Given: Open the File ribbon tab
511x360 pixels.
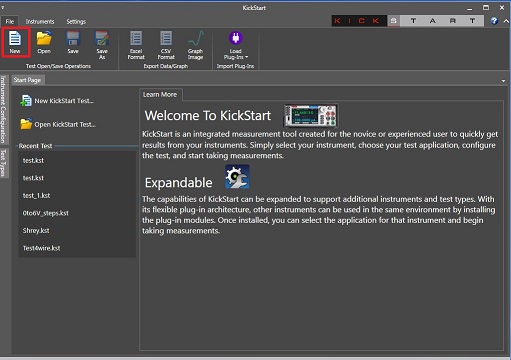Looking at the screenshot, I should 10,22.
